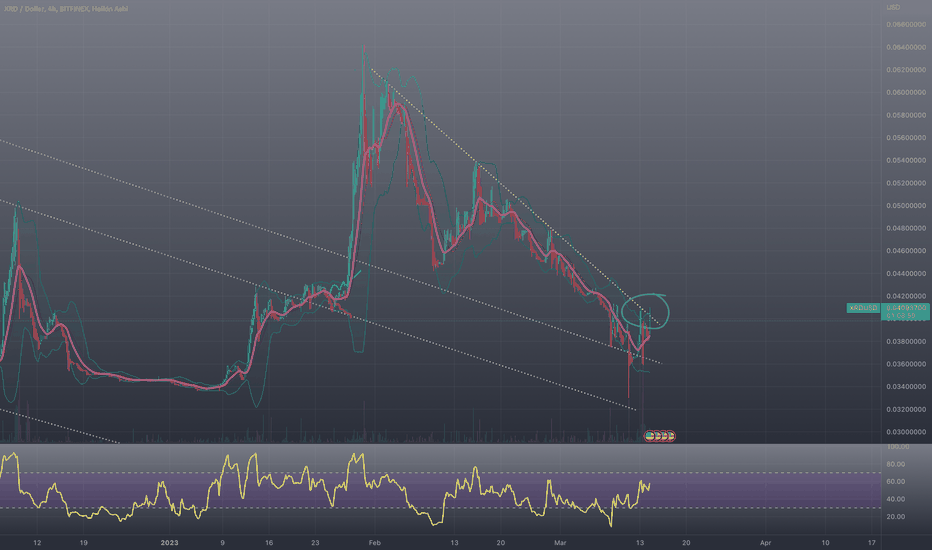Select the 0.06000000 price scale label
932x550 pixels.
click(x=906, y=92)
